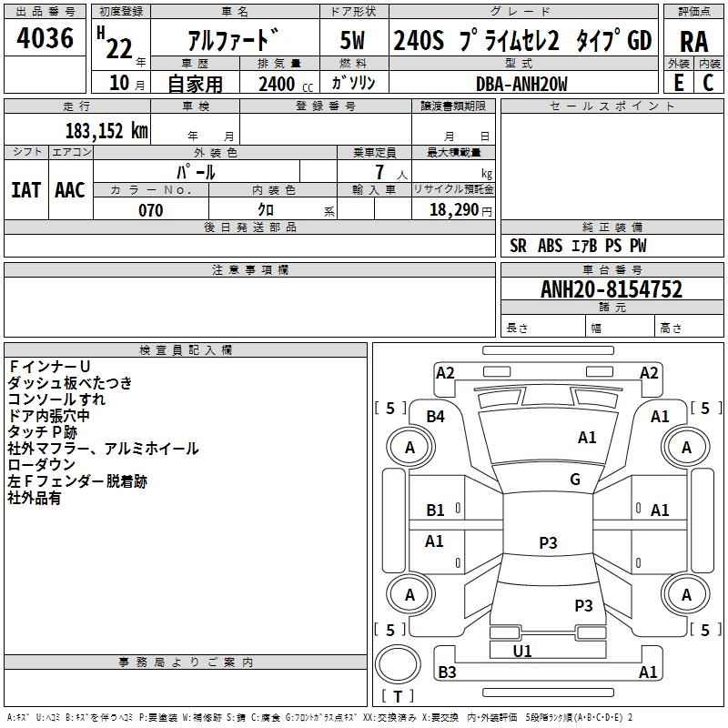Click the exterior grade E
The image size is (728, 728).
[x=678, y=83]
